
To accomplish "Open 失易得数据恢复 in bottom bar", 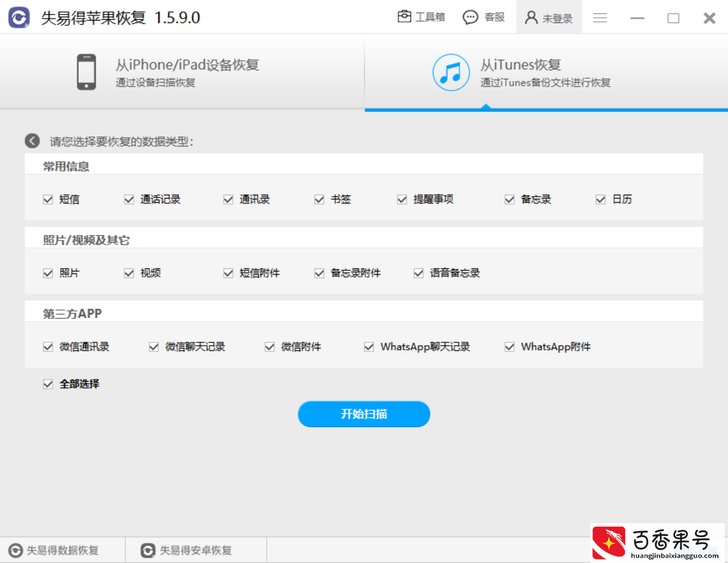I will click(x=63, y=550).
